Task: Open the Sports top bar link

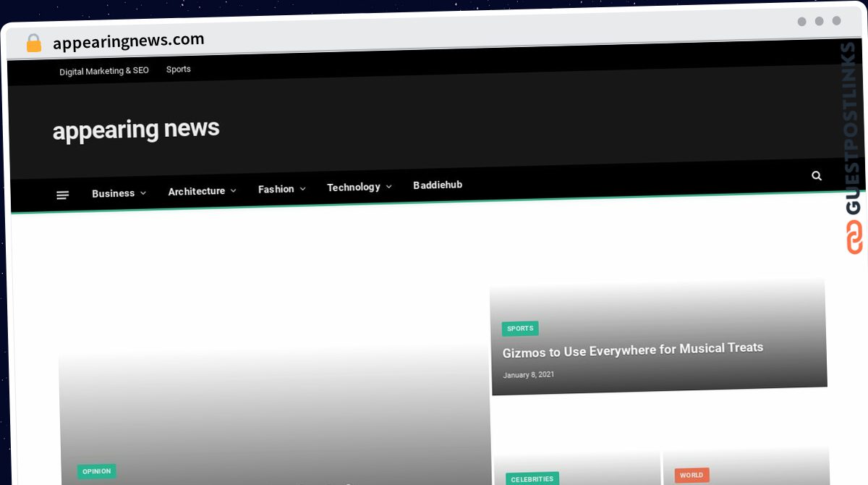Action: [179, 69]
